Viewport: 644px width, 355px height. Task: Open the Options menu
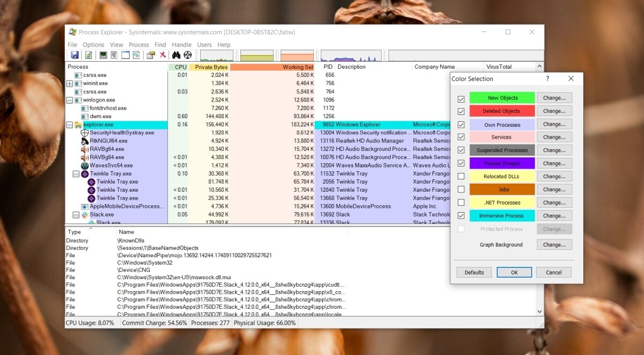pos(93,45)
